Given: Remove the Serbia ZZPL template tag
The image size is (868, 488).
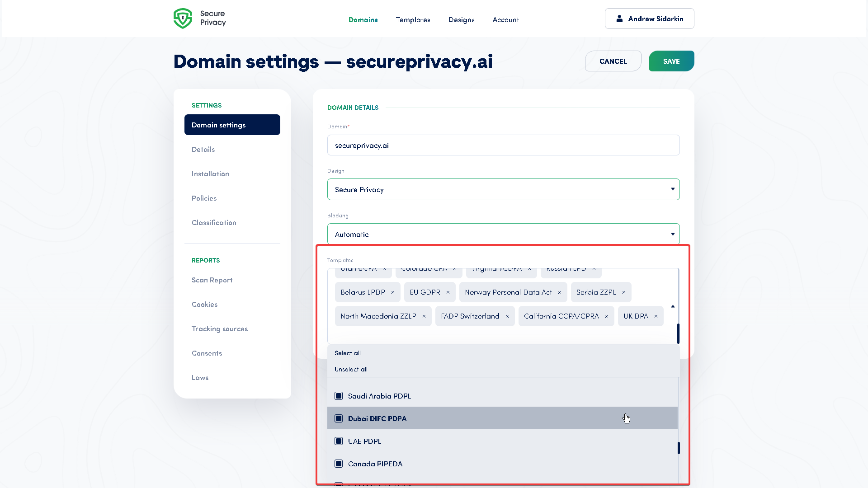Looking at the screenshot, I should tap(624, 292).
